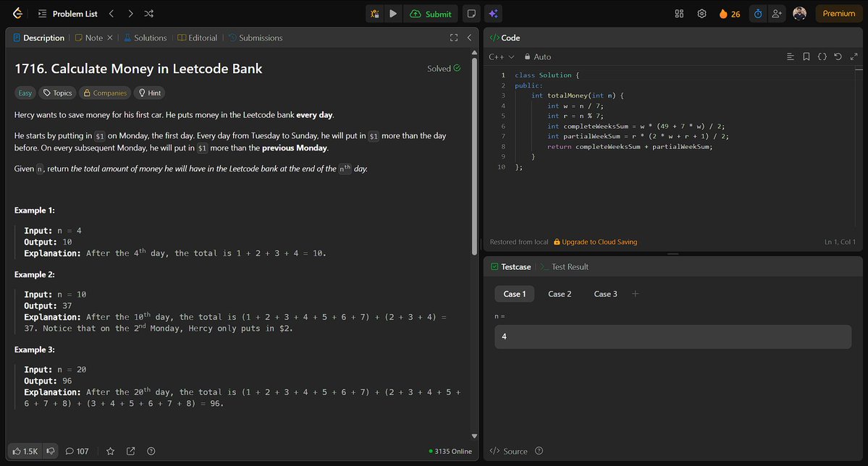
Task: Click the n input field with value 4
Action: [673, 336]
